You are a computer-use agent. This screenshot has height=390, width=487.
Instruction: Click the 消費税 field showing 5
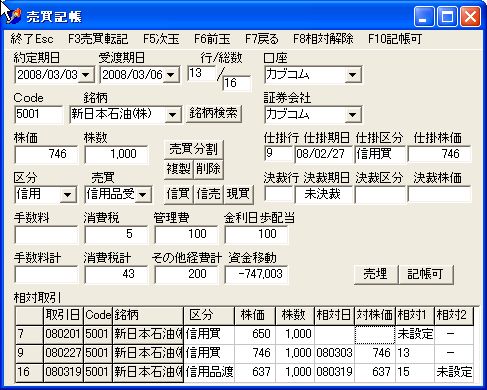click(116, 234)
